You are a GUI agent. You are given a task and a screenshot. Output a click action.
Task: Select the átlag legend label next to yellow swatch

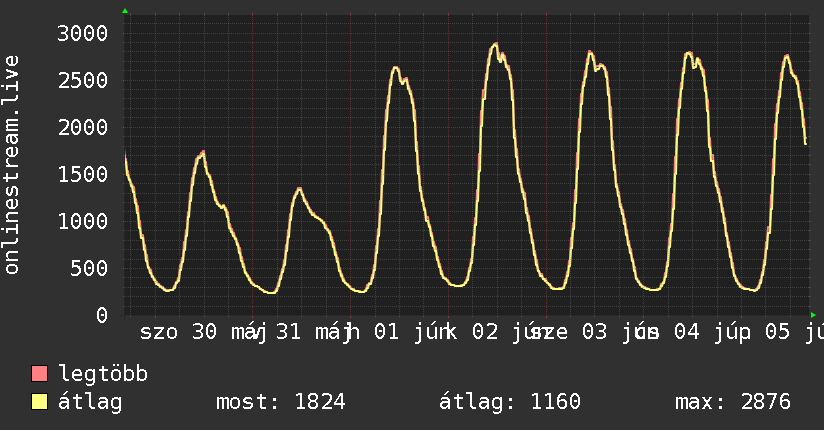90,402
